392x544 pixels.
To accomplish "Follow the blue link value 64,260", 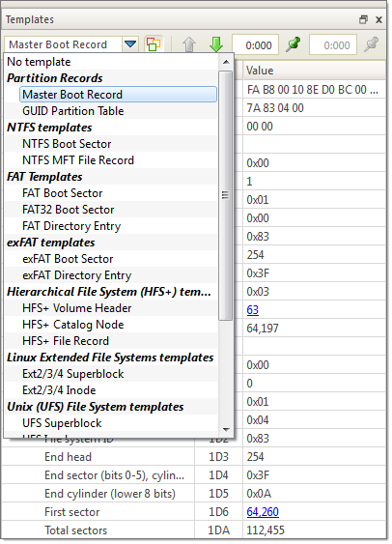I will pos(263,512).
